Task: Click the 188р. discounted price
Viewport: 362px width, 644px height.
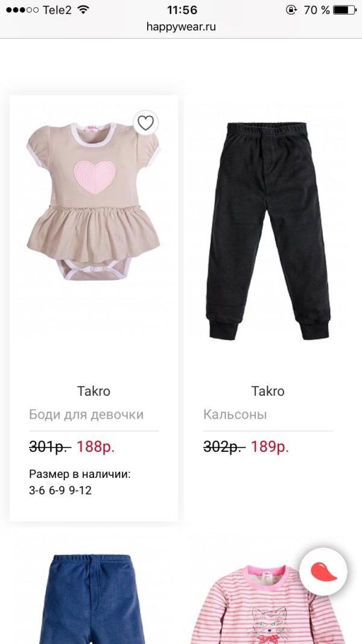Action: [x=95, y=447]
